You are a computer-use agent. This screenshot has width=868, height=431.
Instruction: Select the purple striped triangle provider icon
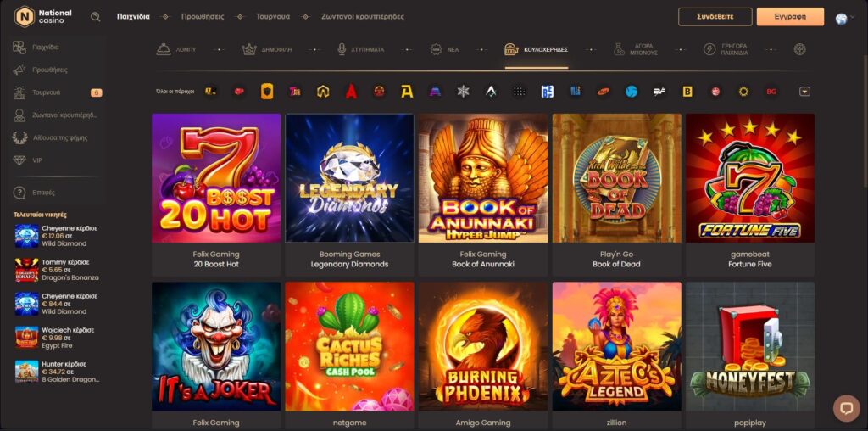click(x=435, y=92)
